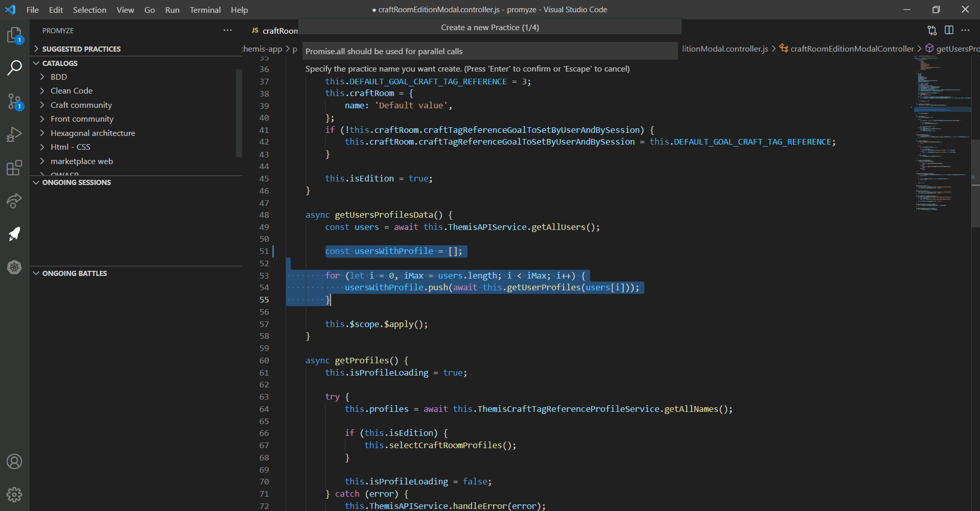
Task: Expand the SUGGESTED PRACTICES section
Action: tap(81, 49)
